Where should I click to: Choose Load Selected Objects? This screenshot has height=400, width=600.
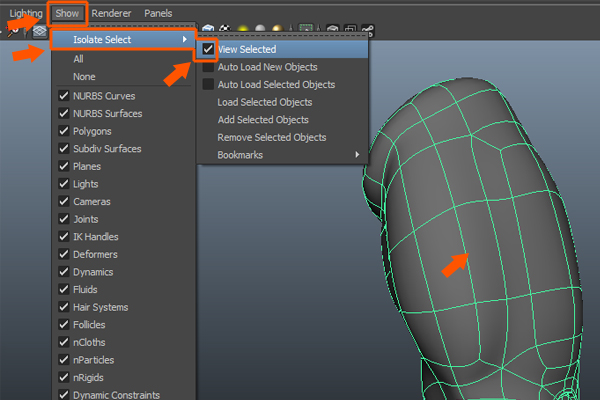[265, 102]
